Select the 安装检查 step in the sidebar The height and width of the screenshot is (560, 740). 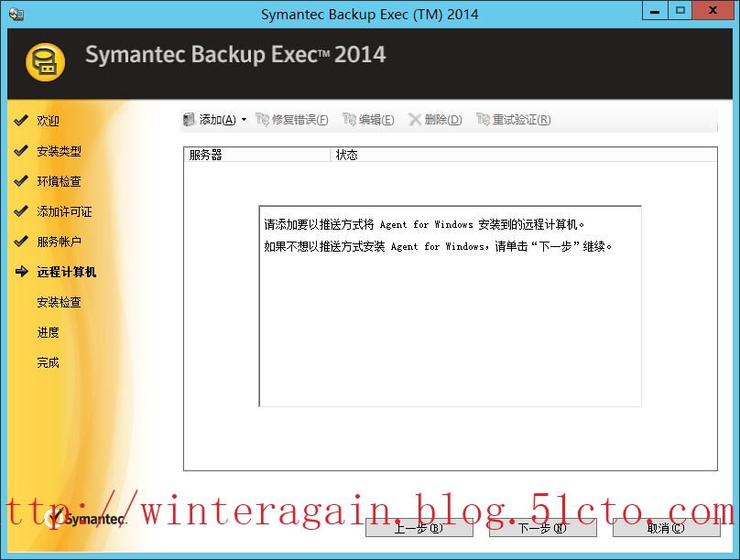[59, 302]
